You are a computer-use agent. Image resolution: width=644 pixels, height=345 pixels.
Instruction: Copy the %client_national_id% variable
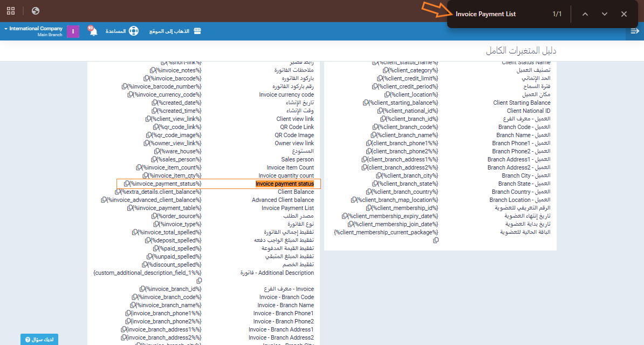point(380,111)
